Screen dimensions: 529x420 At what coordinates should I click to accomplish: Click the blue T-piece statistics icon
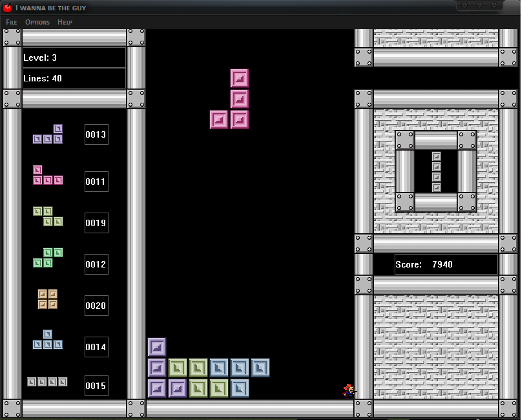[x=48, y=341]
